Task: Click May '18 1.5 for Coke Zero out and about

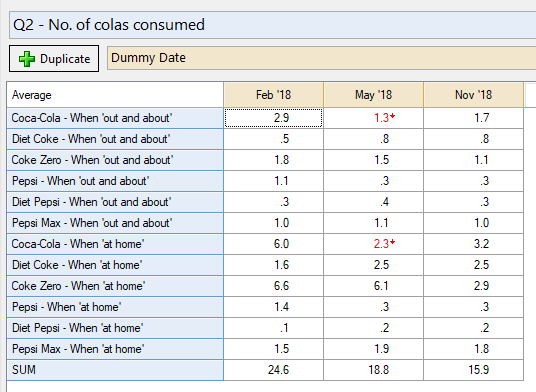Action: (x=373, y=160)
